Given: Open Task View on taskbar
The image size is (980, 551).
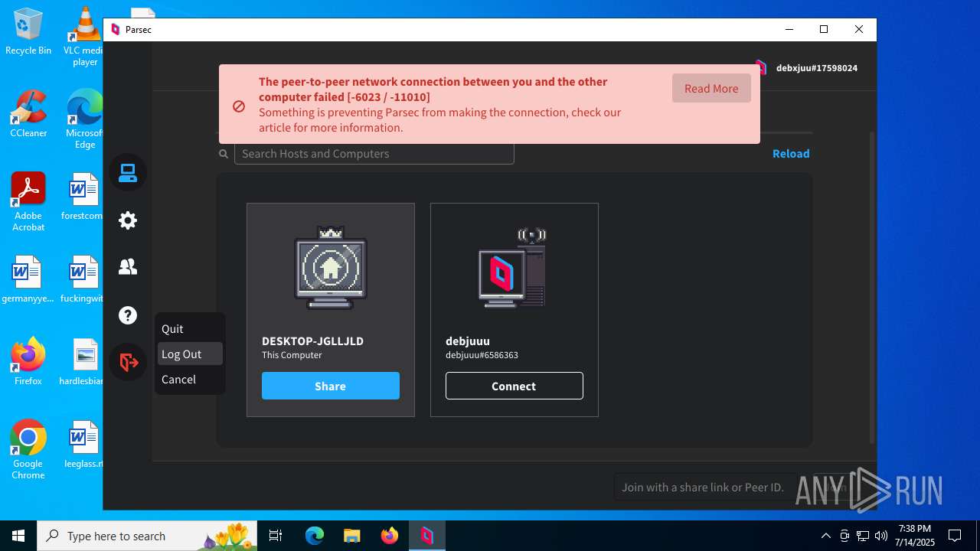Looking at the screenshot, I should (x=276, y=536).
